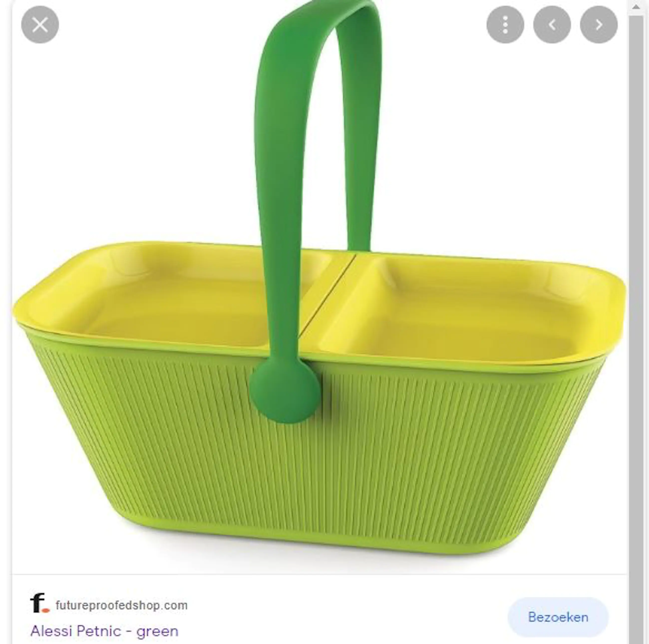Click the ribbed green basket body right side

pos(464,454)
